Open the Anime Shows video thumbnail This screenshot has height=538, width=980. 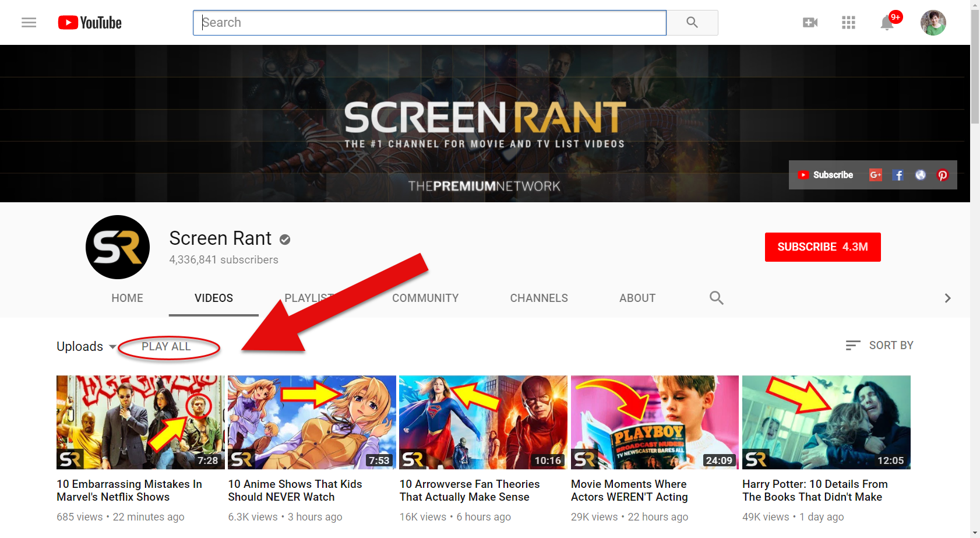click(x=312, y=423)
